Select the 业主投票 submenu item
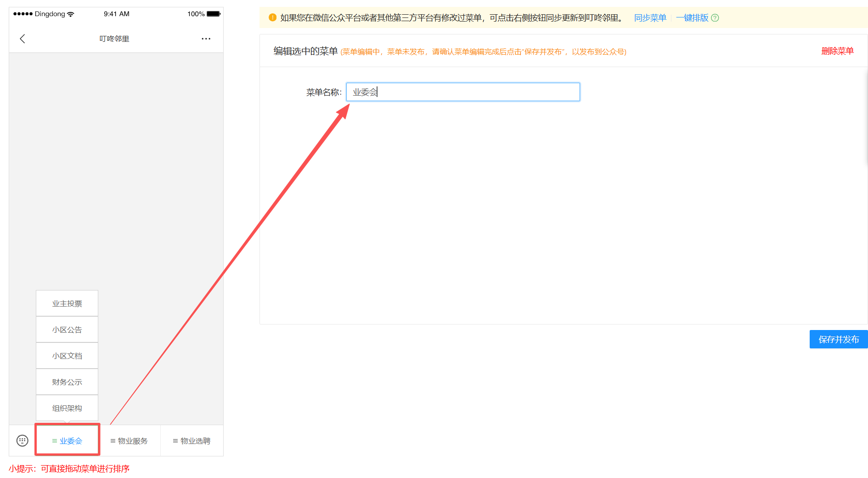 [x=67, y=303]
